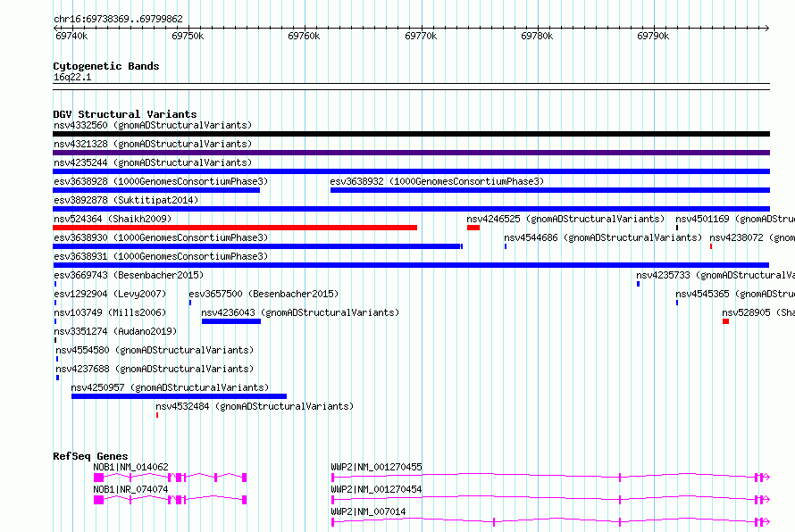Click the nsv3351274 (Audano2019) label
795x532 pixels.
click(115, 331)
